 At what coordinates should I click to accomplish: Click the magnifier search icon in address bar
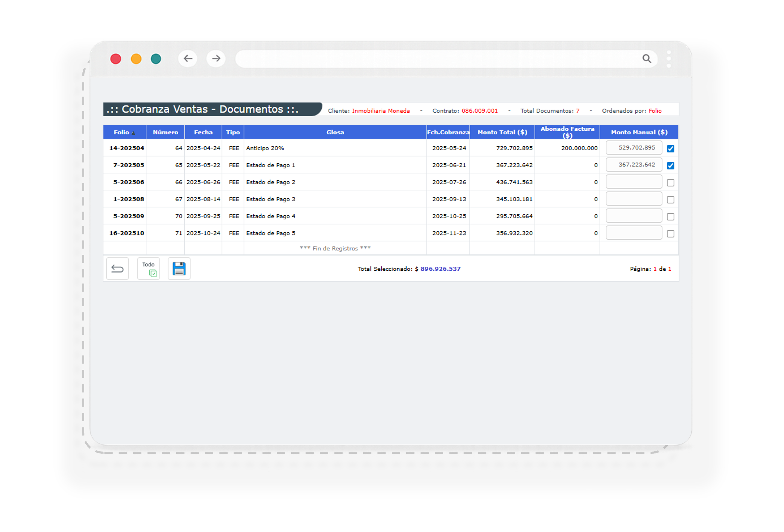pos(646,59)
